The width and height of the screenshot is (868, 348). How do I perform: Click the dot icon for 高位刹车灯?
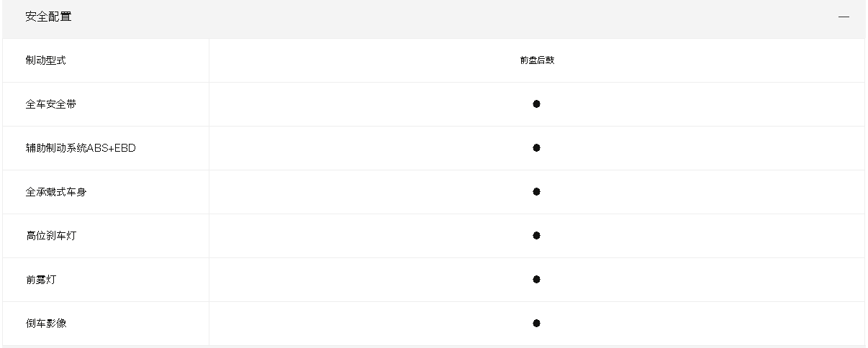pyautogui.click(x=537, y=236)
